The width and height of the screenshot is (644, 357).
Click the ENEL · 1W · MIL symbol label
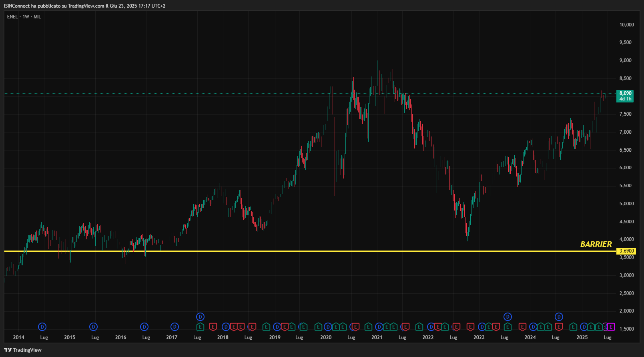(24, 17)
